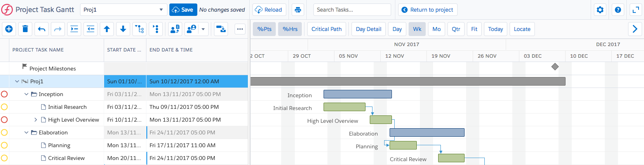Click the Save button
The image size is (644, 165).
tap(183, 10)
